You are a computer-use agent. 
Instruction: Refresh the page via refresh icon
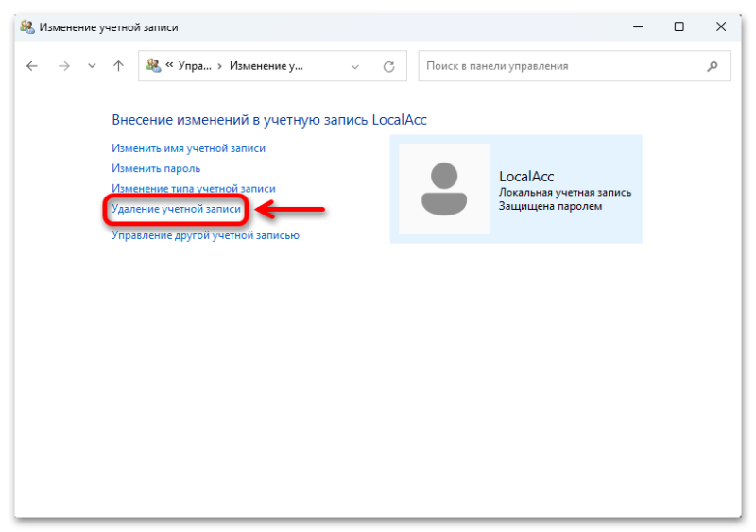389,66
